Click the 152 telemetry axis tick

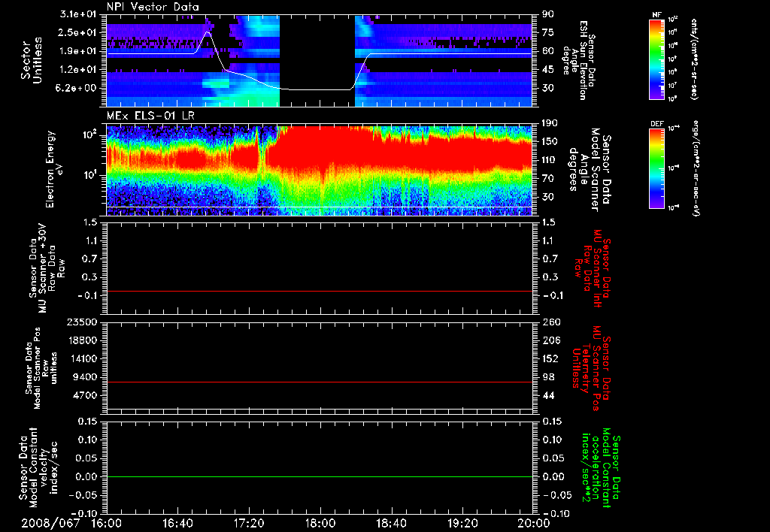tap(550, 358)
